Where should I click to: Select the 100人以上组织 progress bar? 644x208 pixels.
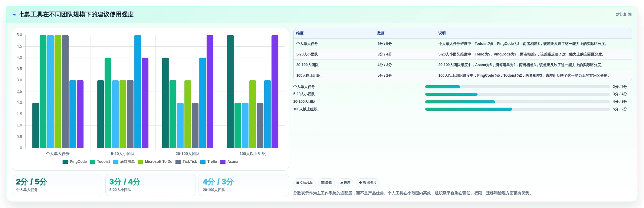pyautogui.click(x=517, y=109)
